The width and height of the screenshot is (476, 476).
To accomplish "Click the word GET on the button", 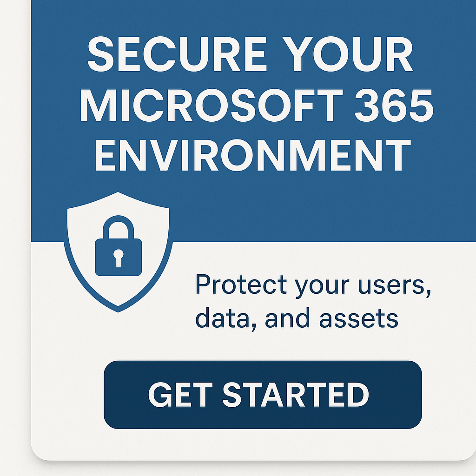I will pyautogui.click(x=180, y=395).
